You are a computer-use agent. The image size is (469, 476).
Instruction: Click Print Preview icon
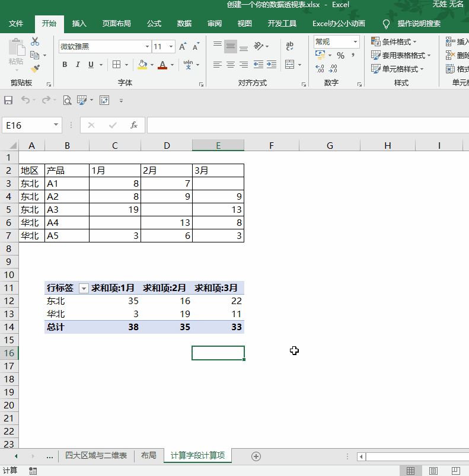(x=67, y=100)
